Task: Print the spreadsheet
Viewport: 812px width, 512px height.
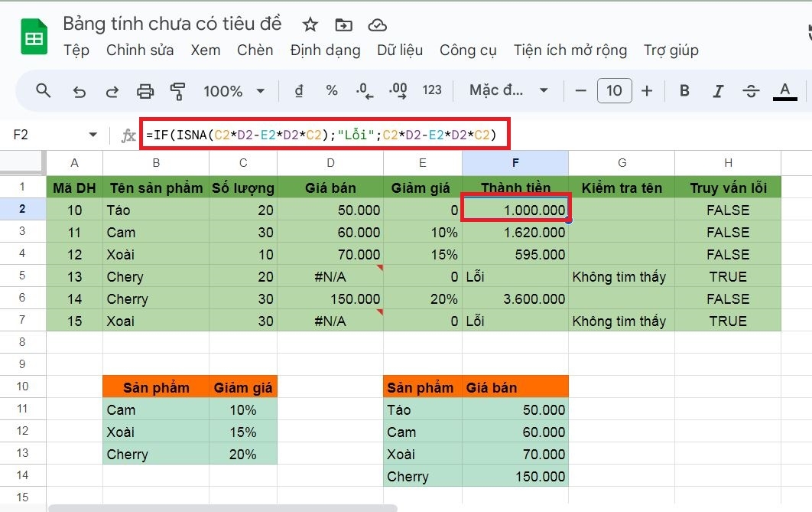Action: (145, 92)
